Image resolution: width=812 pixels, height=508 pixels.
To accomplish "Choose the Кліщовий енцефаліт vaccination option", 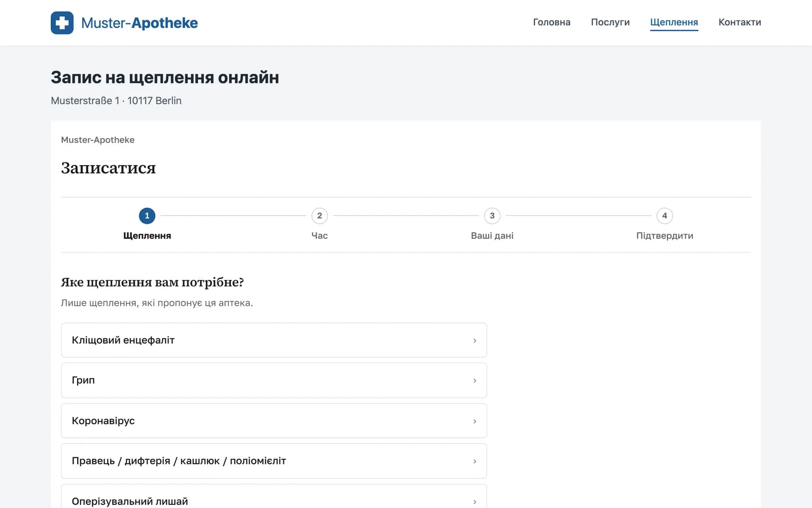I will (274, 340).
